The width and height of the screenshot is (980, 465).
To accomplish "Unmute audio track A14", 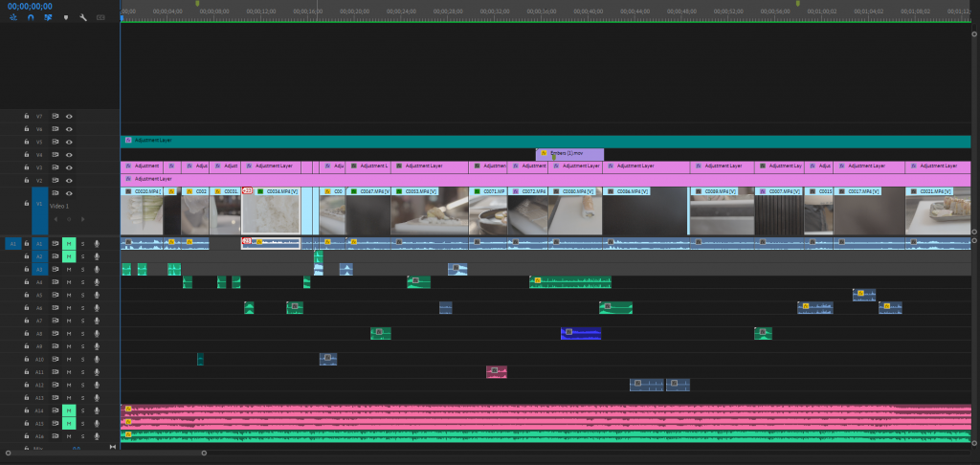I will coord(69,410).
